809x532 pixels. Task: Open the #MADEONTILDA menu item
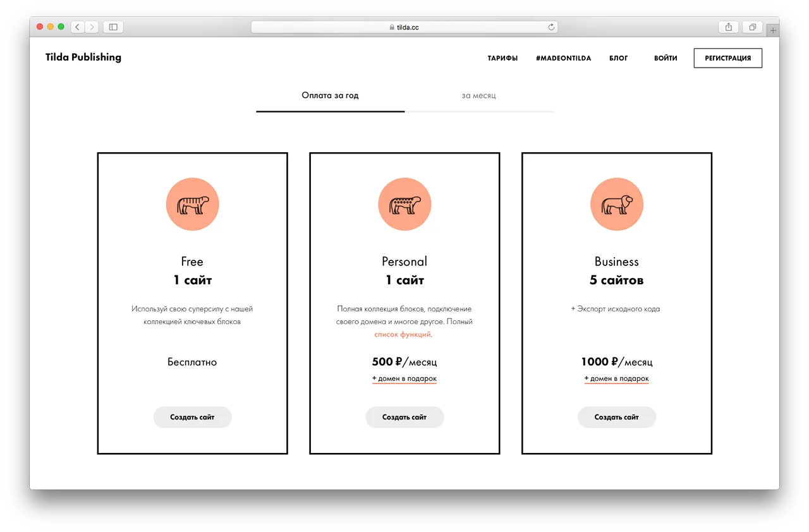563,58
